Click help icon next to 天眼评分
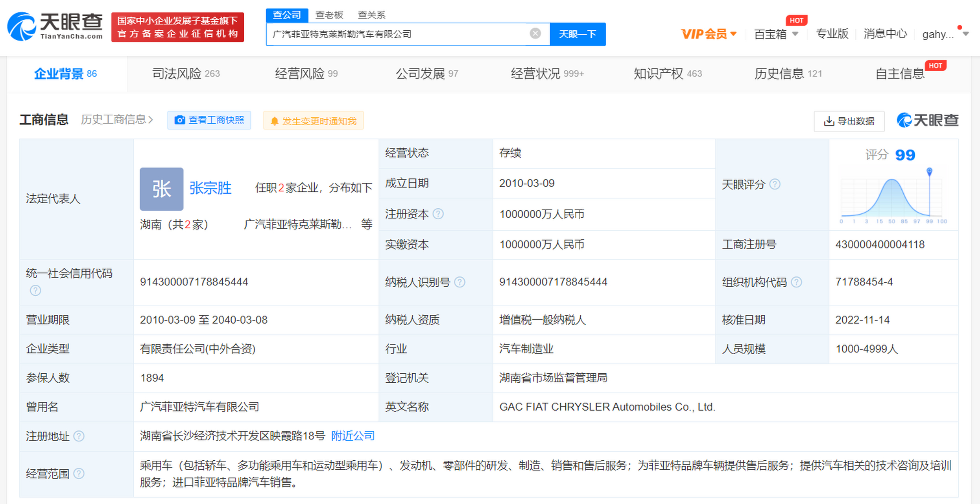This screenshot has width=980, height=504. tap(775, 184)
